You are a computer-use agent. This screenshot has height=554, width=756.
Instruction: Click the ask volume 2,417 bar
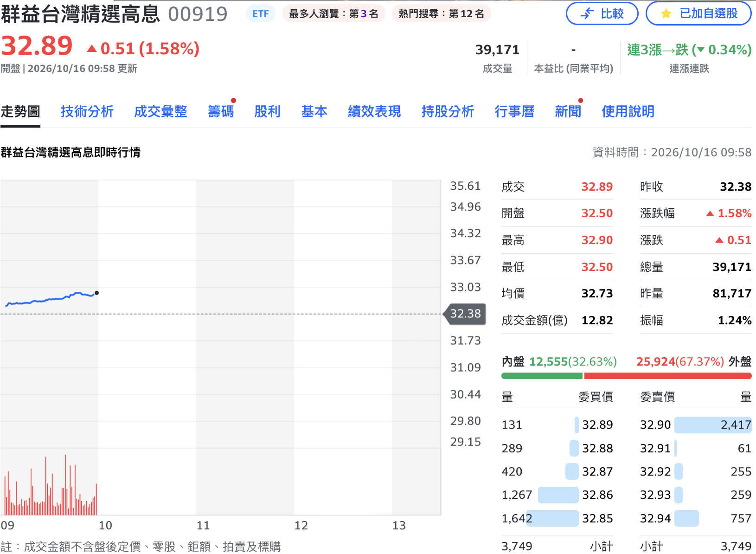pos(713,425)
